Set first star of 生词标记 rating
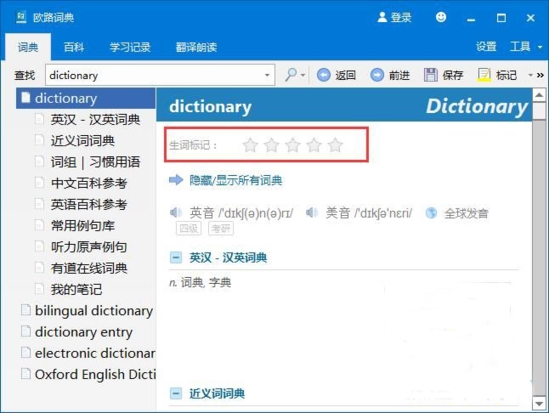 click(250, 145)
